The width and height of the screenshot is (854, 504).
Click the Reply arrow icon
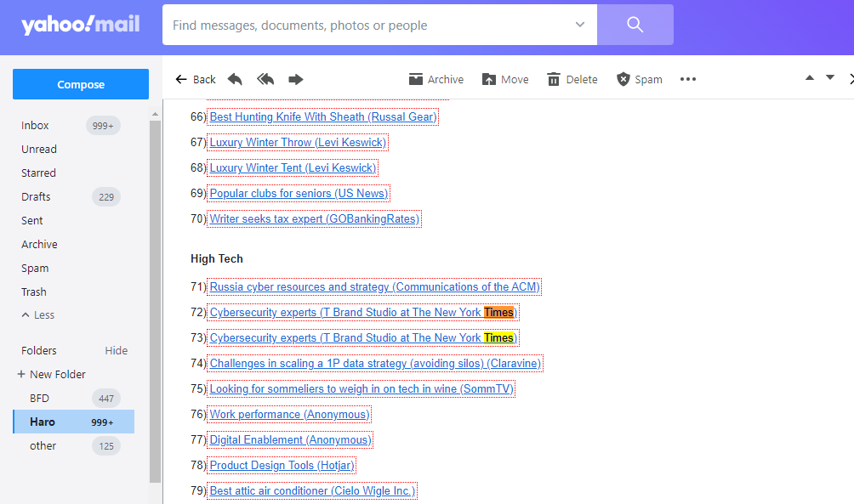coord(235,79)
